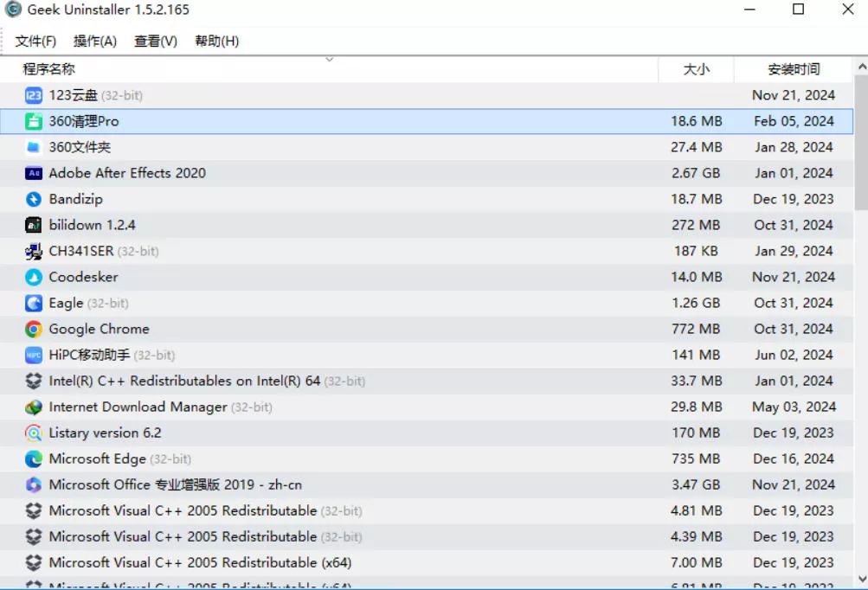Maximize the Geek Uninstaller window
The height and width of the screenshot is (590, 868).
click(798, 10)
